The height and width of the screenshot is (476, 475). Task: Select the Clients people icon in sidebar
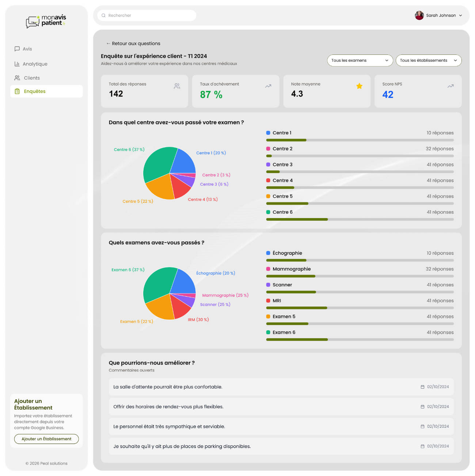click(17, 78)
